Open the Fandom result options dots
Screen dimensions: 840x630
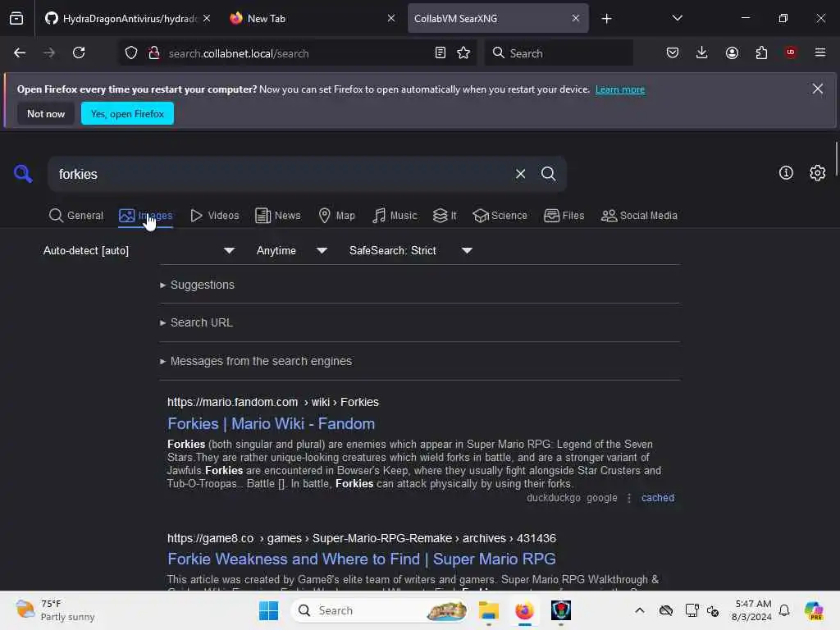(629, 498)
